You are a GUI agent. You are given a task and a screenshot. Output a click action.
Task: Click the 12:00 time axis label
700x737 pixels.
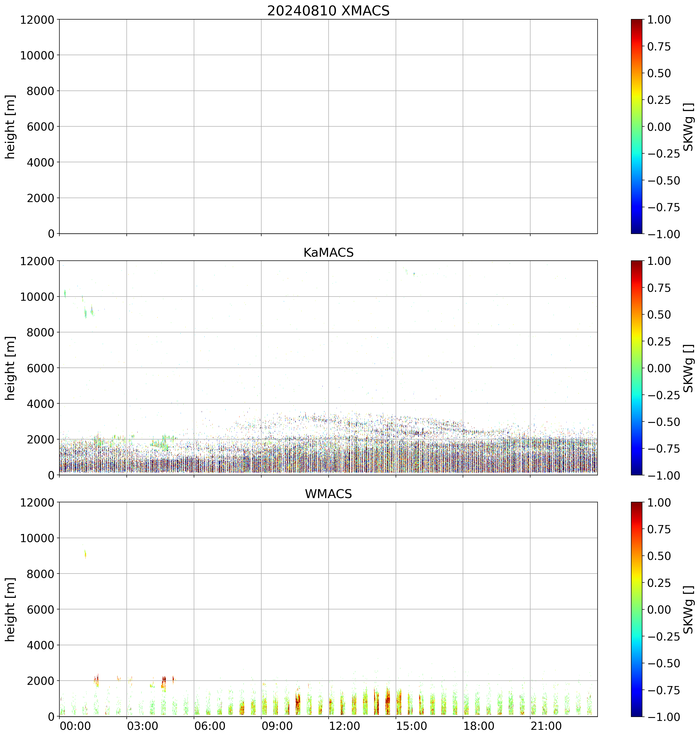pos(344,726)
